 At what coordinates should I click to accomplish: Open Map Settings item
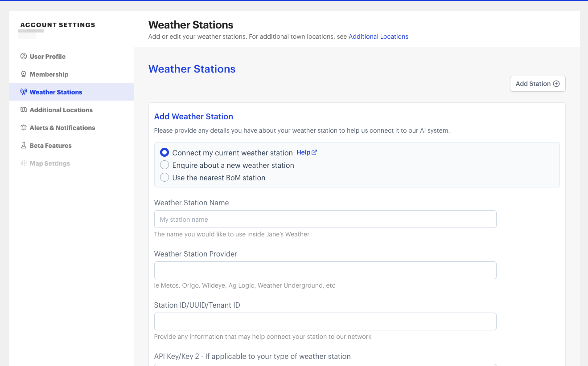pos(72,163)
